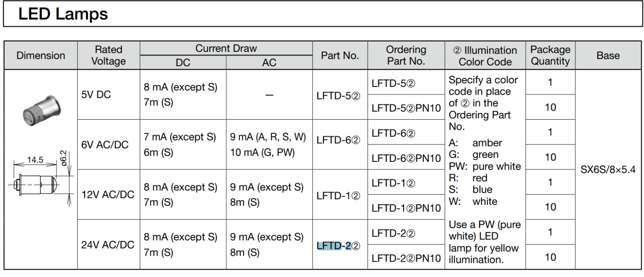Click the '10 mA (G, PW)' AC current text
Screen dimensions: 644x277
pyautogui.click(x=262, y=153)
